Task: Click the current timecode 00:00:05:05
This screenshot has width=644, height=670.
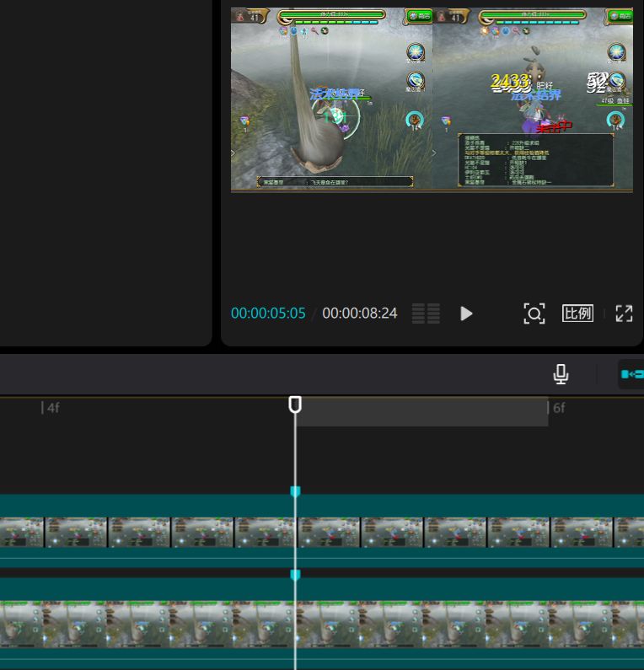Action: pyautogui.click(x=268, y=314)
